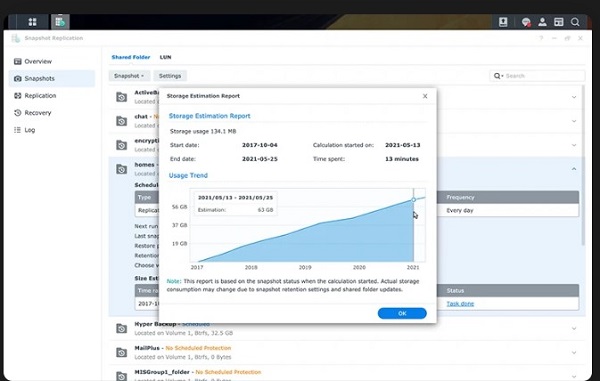The image size is (600, 381).
Task: Click the encryption folder snapshot icon
Action: [121, 145]
